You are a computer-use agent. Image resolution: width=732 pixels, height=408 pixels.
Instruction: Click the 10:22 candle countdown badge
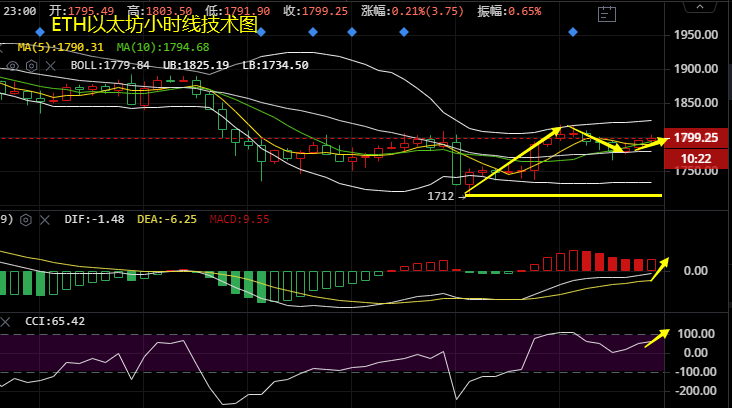coord(695,158)
